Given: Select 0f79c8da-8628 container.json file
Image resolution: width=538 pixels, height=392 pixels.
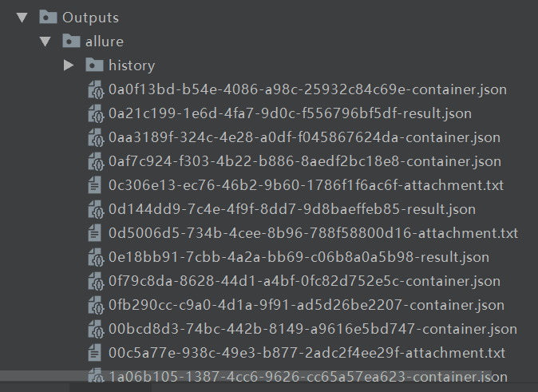Looking at the screenshot, I should [304, 281].
